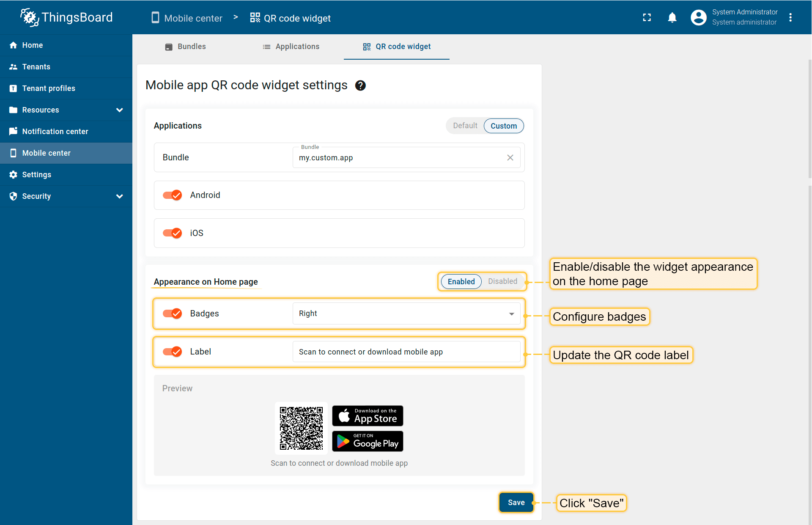Click the user avatar icon
The width and height of the screenshot is (812, 525).
click(x=698, y=17)
